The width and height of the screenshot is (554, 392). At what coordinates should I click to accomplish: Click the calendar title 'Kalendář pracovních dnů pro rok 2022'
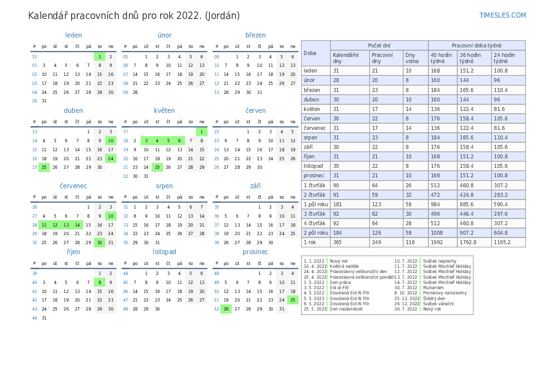[x=134, y=16]
